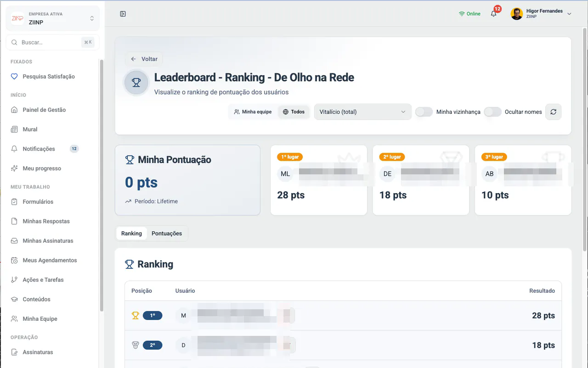Click the 2º lugar card with 18 pts
Screen dimensions: 588x368
click(x=421, y=180)
